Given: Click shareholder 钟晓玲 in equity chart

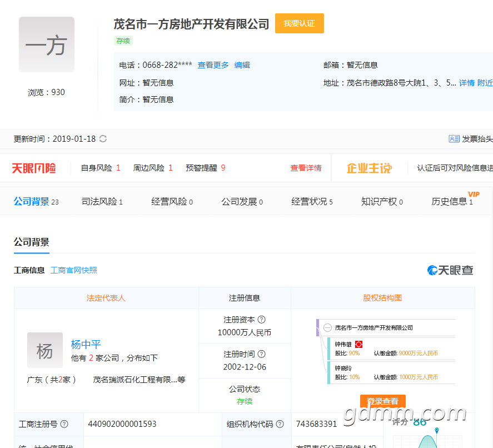Looking at the screenshot, I should tap(343, 368).
